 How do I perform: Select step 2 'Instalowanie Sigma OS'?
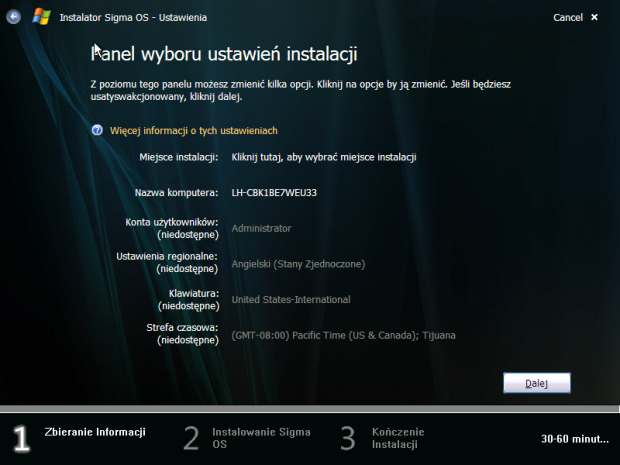point(248,438)
